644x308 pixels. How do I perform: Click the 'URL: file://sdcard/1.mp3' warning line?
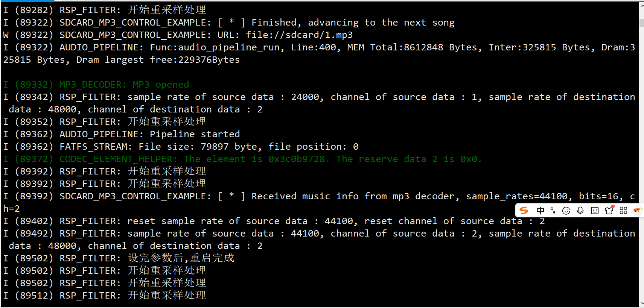pyautogui.click(x=178, y=35)
